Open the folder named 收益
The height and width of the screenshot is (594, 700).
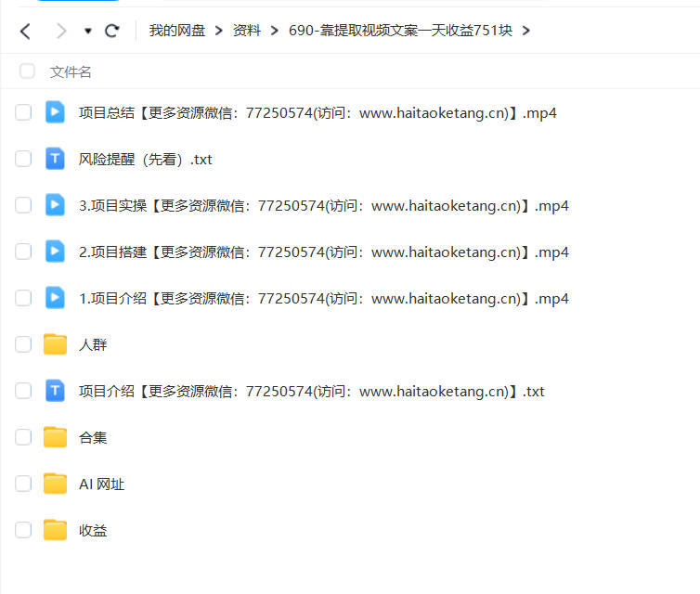(93, 531)
